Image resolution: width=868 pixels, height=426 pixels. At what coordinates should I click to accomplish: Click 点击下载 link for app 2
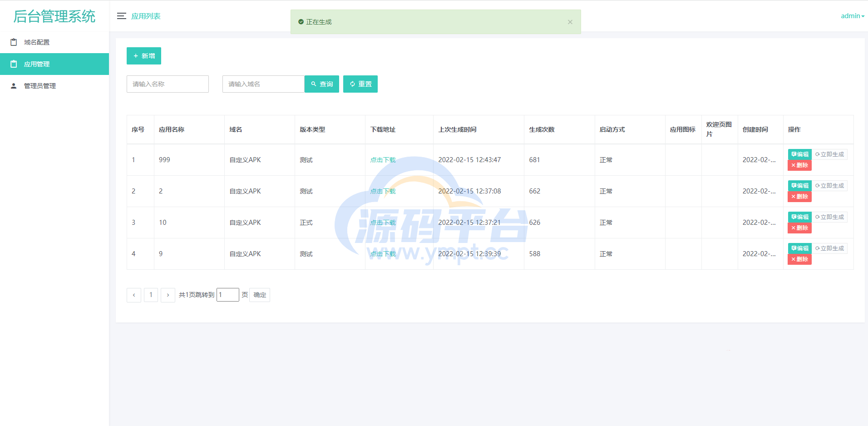[x=383, y=191]
